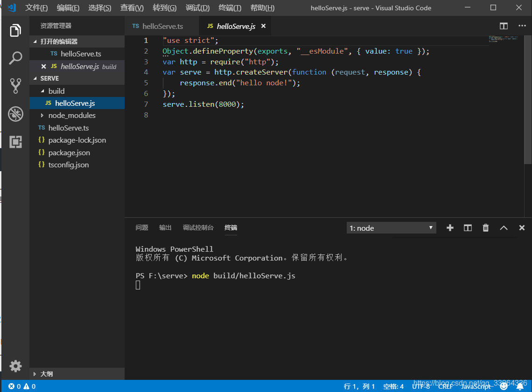The width and height of the screenshot is (532, 392).
Task: Click the editor minimap preview
Action: (x=503, y=39)
